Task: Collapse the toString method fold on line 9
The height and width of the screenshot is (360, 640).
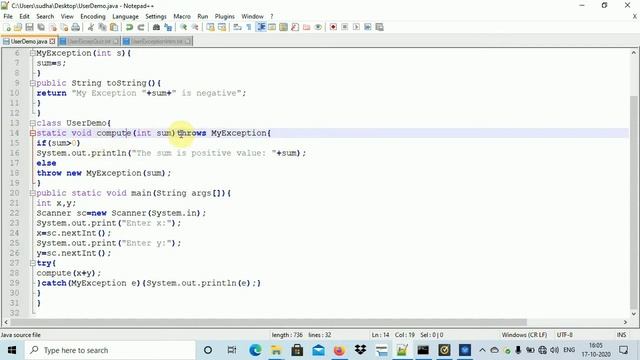Action: point(33,83)
